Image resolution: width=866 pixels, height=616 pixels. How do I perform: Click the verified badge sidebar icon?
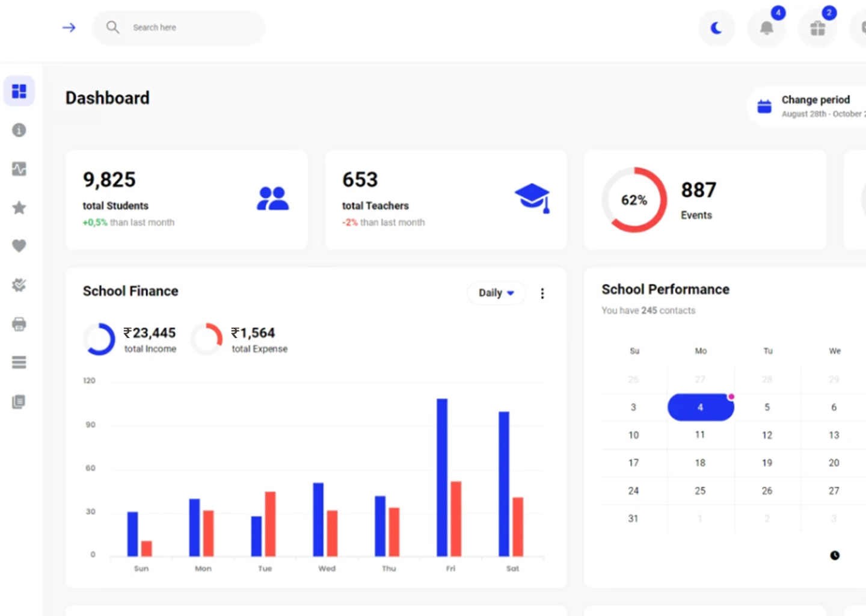point(19,285)
